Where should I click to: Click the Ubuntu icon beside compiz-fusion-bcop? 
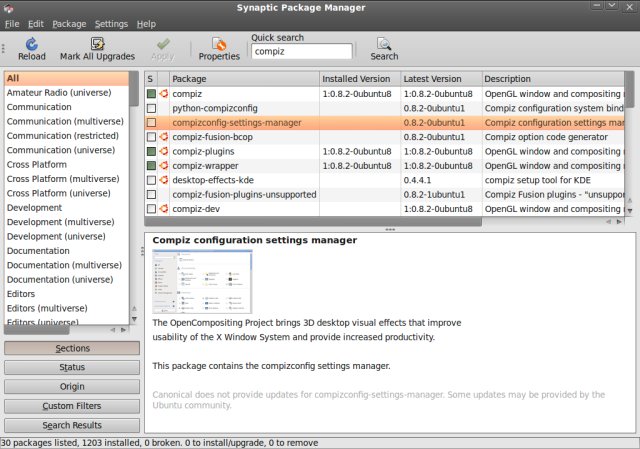click(164, 137)
